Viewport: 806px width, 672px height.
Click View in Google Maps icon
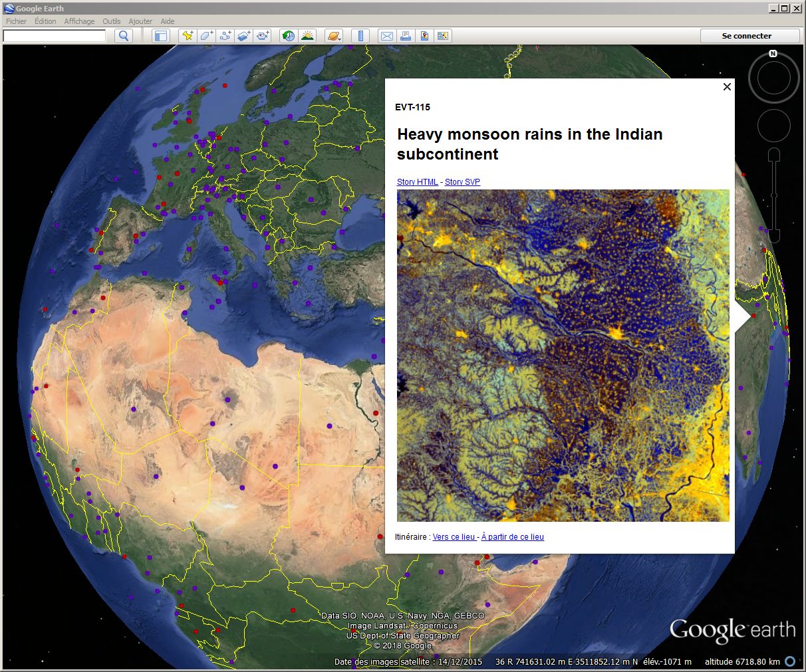coord(442,36)
